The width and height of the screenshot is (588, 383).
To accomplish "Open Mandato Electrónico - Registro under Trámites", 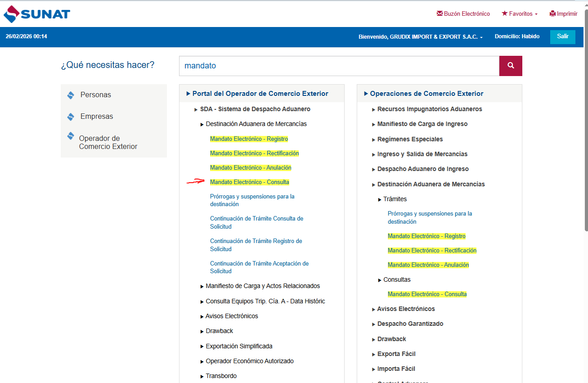I will pos(426,236).
